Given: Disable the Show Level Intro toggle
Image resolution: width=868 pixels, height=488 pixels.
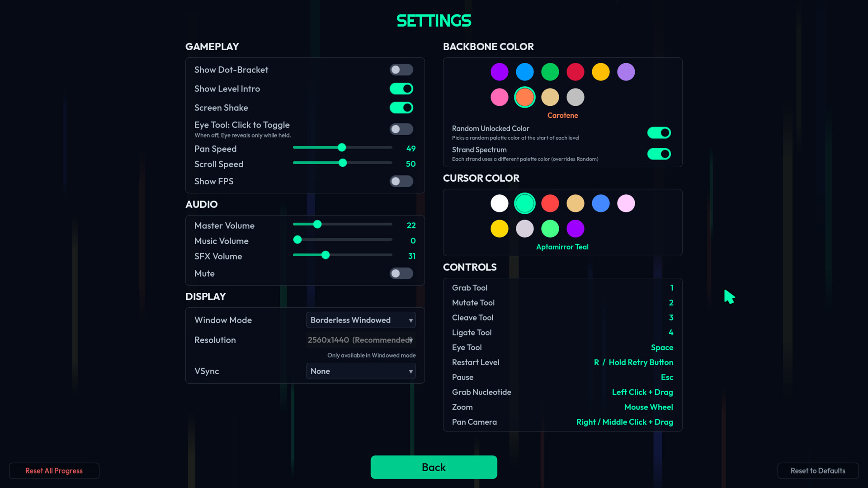Looking at the screenshot, I should [x=401, y=89].
